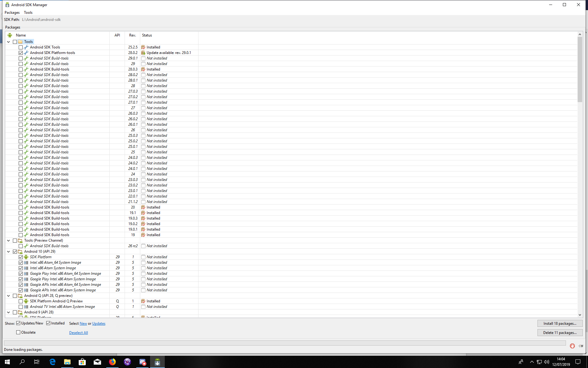Click the Android TV Intel x86 Atom image icon
This screenshot has width=588, height=368.
[x=26, y=307]
